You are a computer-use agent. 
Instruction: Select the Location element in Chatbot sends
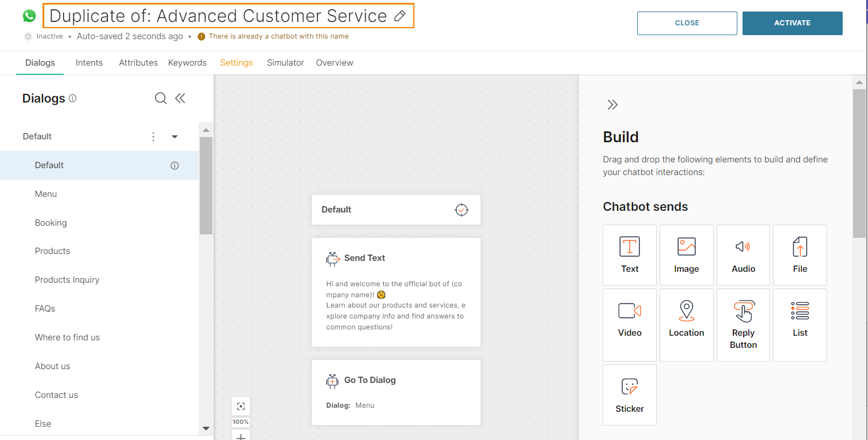point(686,319)
